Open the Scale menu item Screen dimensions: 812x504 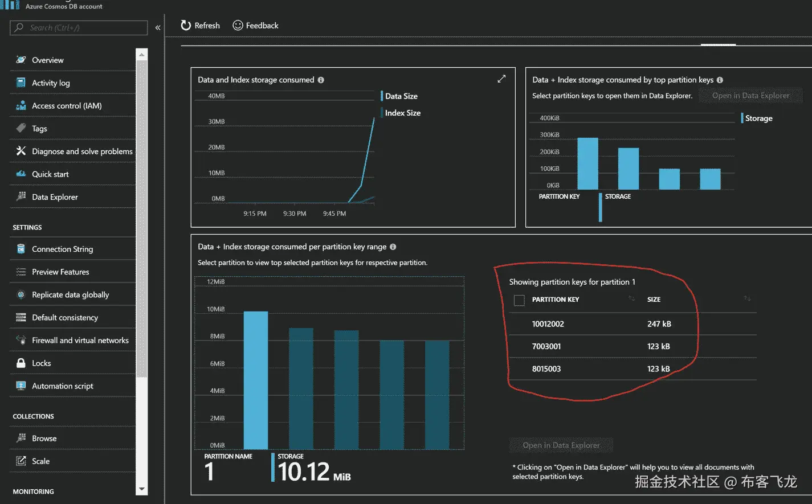73,461
